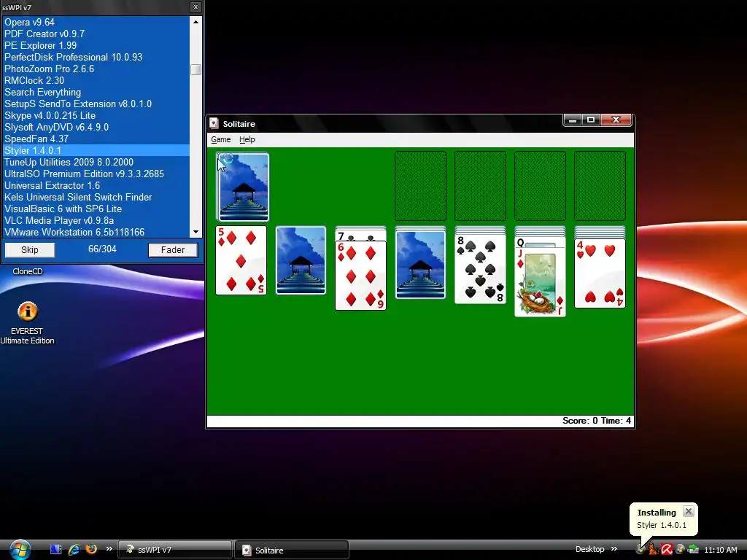
Task: Switch to ssWPI v7 taskbar button
Action: [x=175, y=550]
